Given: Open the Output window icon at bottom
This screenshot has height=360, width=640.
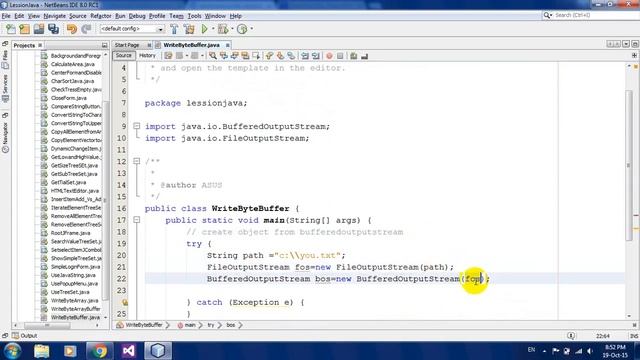Looking at the screenshot, I should [x=15, y=336].
